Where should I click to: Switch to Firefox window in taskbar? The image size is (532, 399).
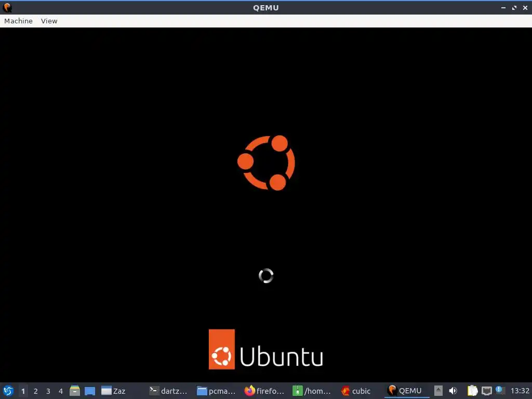[264, 391]
